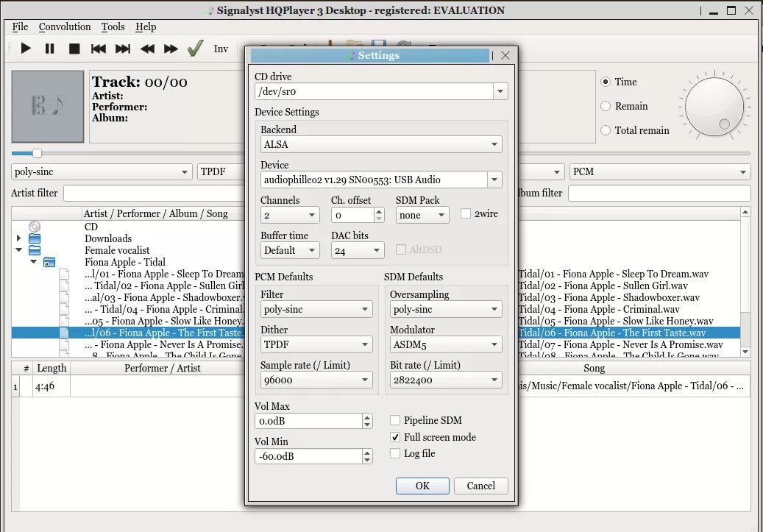Screen dimensions: 763x532
Task: Stop playback with the square button
Action: click(74, 48)
